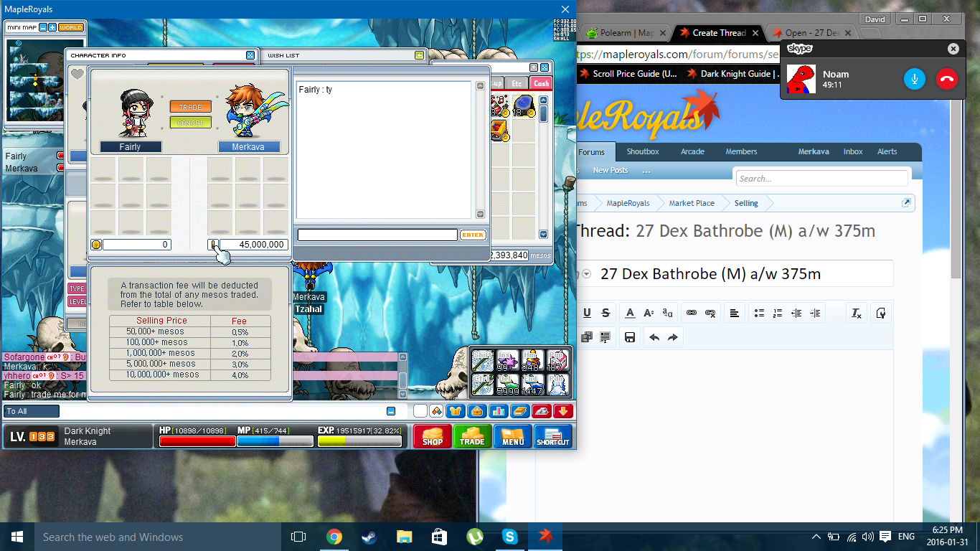The width and height of the screenshot is (980, 551).
Task: Click the red down-arrow quickslot toggle
Action: pyautogui.click(x=563, y=411)
